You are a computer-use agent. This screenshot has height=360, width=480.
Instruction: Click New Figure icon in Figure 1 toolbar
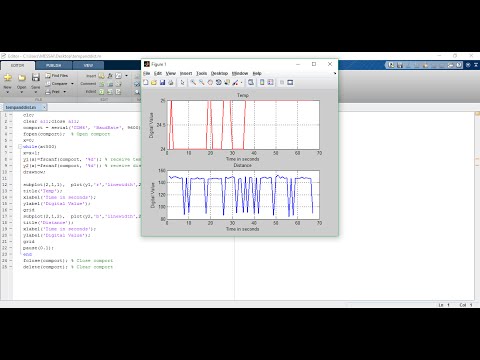pyautogui.click(x=146, y=83)
